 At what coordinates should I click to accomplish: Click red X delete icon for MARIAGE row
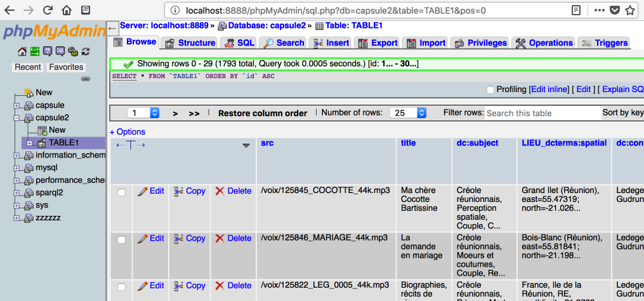[x=220, y=239]
